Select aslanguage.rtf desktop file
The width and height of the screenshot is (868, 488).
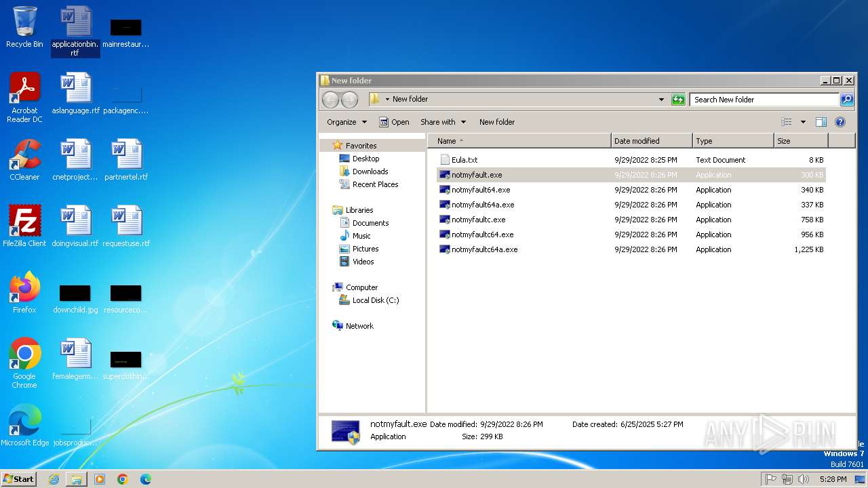tap(75, 94)
